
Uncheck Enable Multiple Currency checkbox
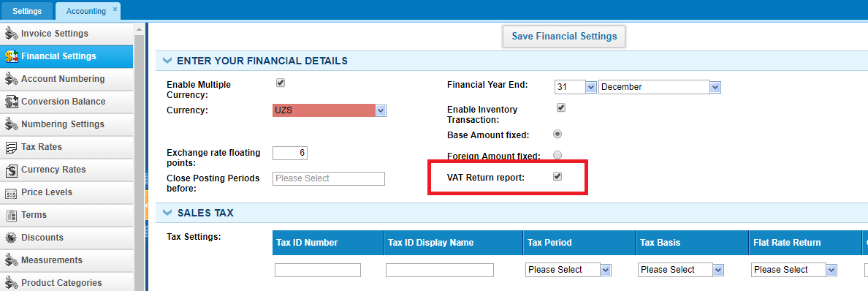pos(281,83)
